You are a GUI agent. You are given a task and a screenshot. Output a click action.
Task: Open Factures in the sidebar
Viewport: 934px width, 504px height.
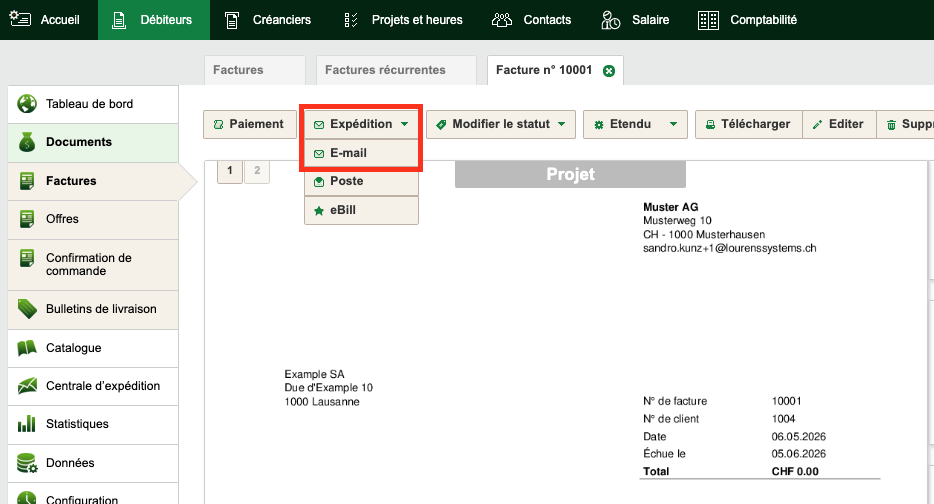(x=93, y=181)
